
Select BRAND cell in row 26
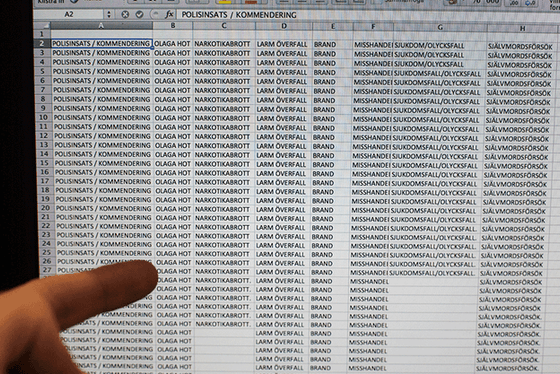[329, 263]
